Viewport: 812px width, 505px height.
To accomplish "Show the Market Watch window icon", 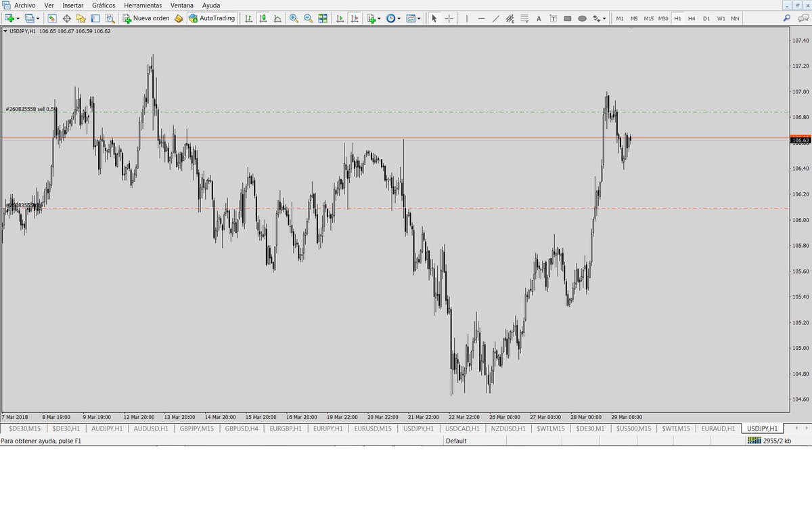I will click(x=52, y=18).
